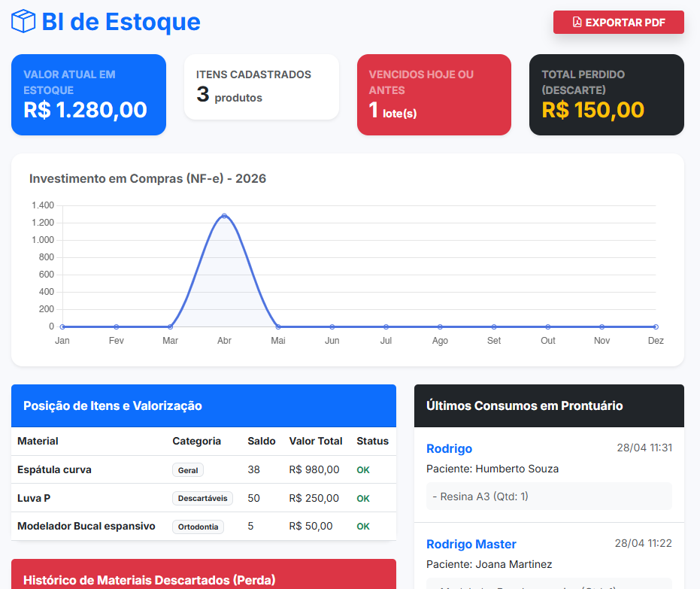Select the Itens Cadastrados card
Screen dimensions: 700x589
[262, 87]
